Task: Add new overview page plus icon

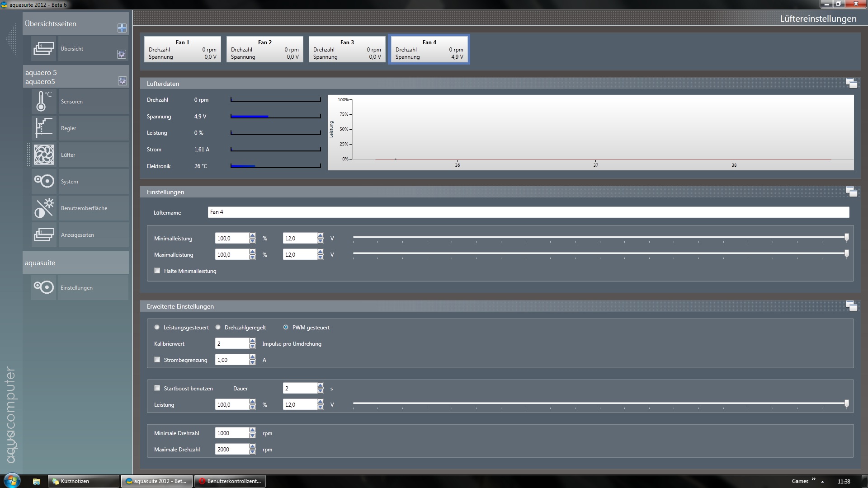Action: pos(122,28)
